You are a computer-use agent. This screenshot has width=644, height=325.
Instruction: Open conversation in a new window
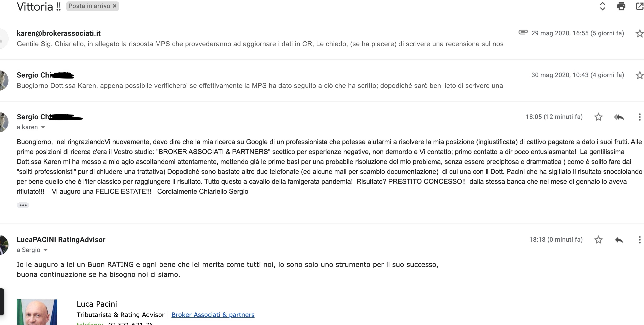click(639, 6)
